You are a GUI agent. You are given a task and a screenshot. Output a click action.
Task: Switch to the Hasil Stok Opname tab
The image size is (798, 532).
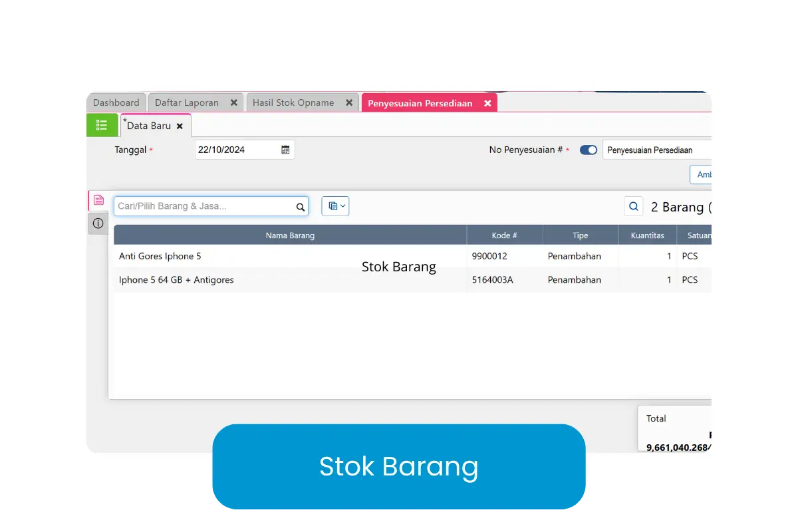[x=293, y=103]
